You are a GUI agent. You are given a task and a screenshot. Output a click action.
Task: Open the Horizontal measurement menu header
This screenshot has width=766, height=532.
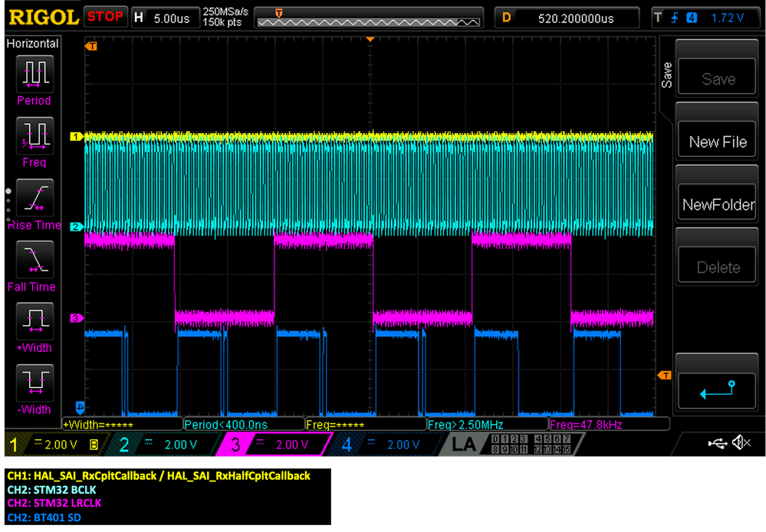pyautogui.click(x=33, y=44)
